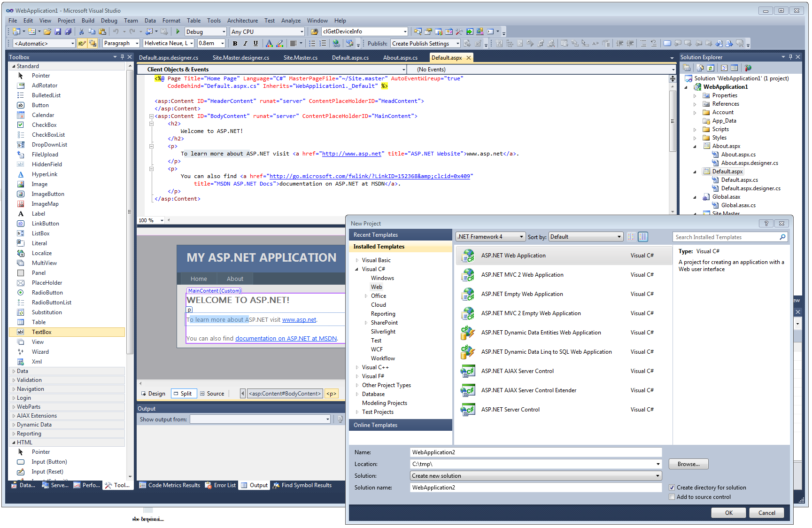Switch to About.aspx.cs tab
Screen dimensions: 812x528
click(400, 58)
